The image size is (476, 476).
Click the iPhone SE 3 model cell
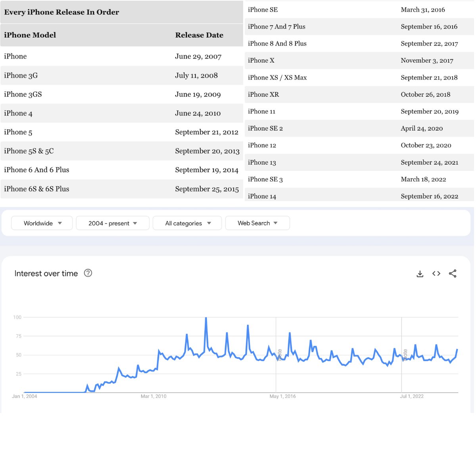265,179
